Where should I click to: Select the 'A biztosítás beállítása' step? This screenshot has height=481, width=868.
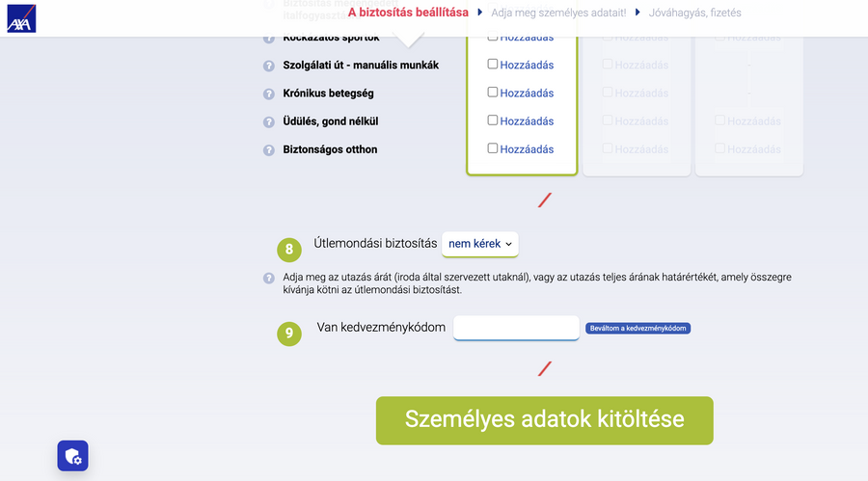click(x=408, y=13)
